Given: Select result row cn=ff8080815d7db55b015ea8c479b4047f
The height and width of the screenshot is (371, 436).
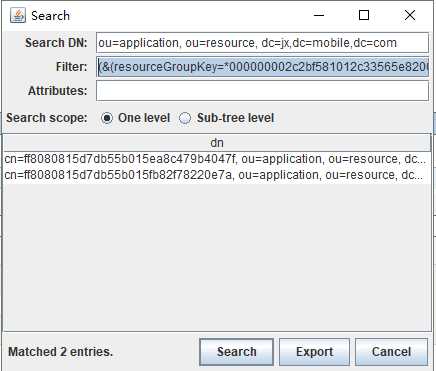Looking at the screenshot, I should [217, 159].
